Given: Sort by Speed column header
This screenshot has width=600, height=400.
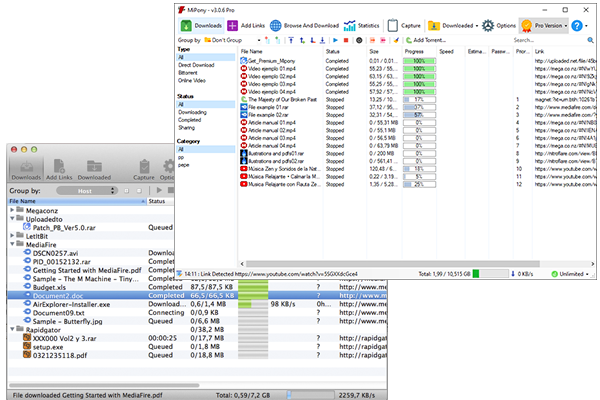Looking at the screenshot, I should pyautogui.click(x=450, y=51).
